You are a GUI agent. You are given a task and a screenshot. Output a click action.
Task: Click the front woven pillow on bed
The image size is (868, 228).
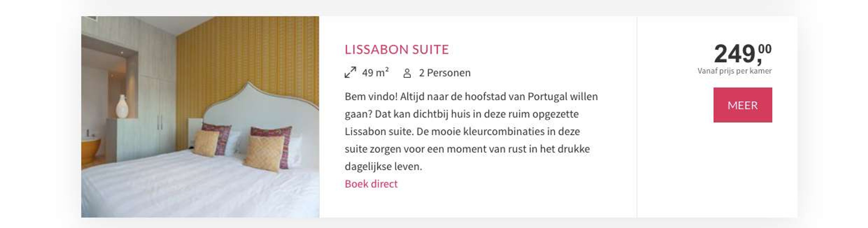[264, 153]
